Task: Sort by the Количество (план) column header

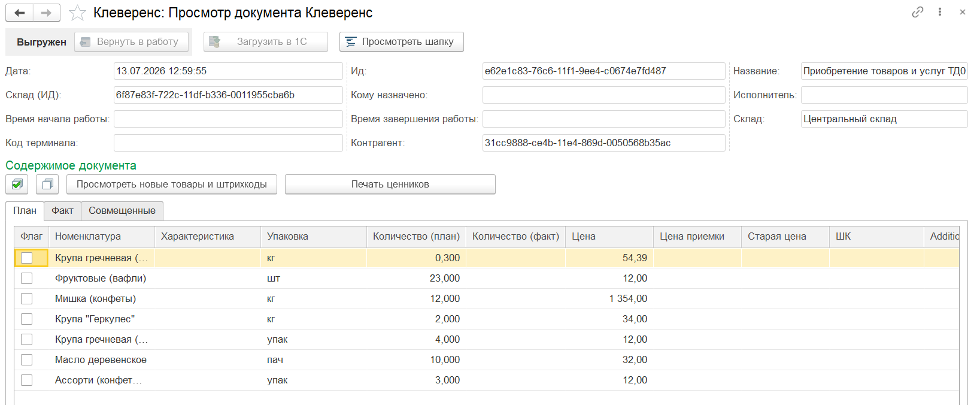Action: pos(416,237)
